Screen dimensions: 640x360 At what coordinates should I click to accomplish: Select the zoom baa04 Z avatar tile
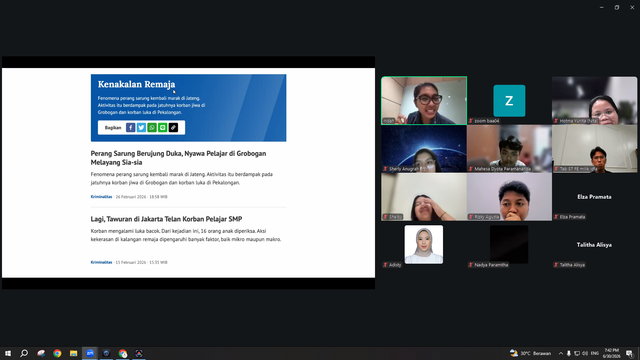509,100
